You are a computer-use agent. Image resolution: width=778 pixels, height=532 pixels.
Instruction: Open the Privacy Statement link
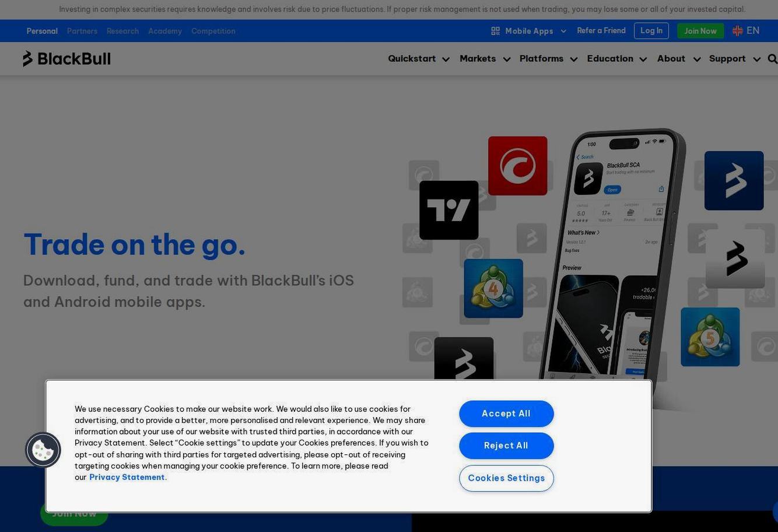[x=128, y=477]
